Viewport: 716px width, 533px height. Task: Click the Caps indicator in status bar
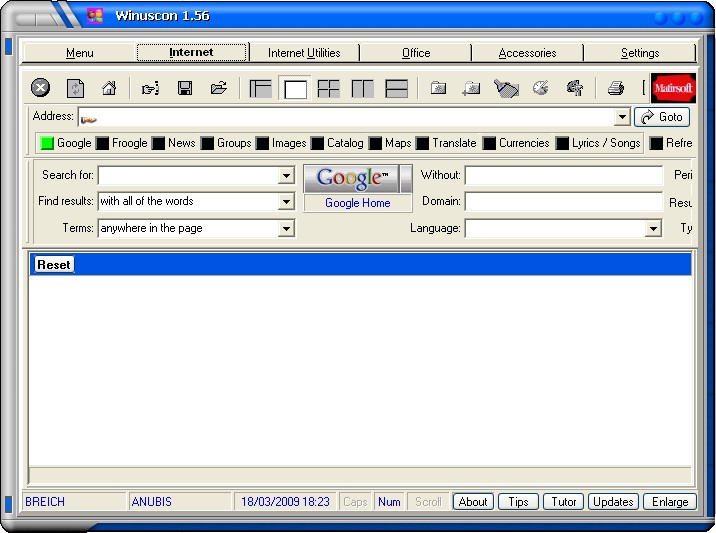[355, 502]
